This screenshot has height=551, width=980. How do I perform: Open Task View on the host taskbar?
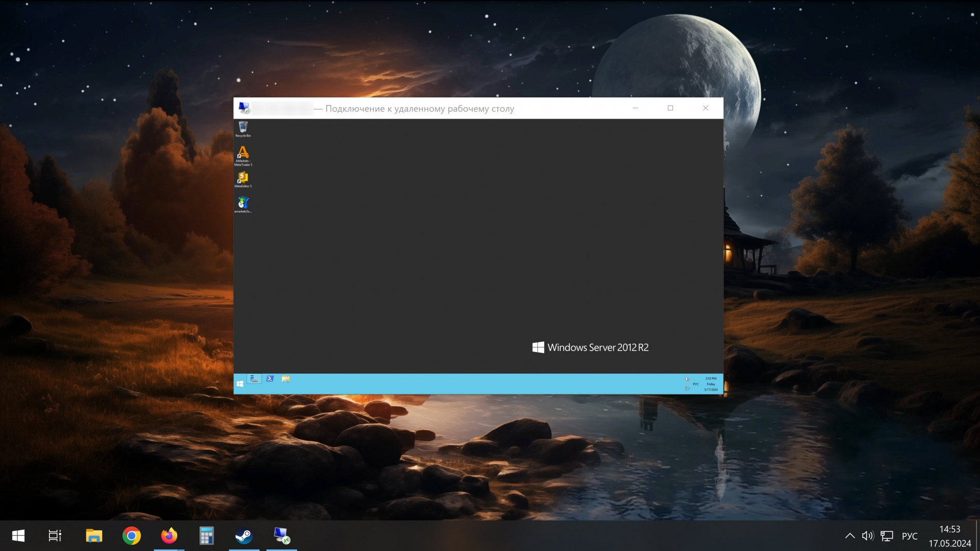pyautogui.click(x=55, y=536)
